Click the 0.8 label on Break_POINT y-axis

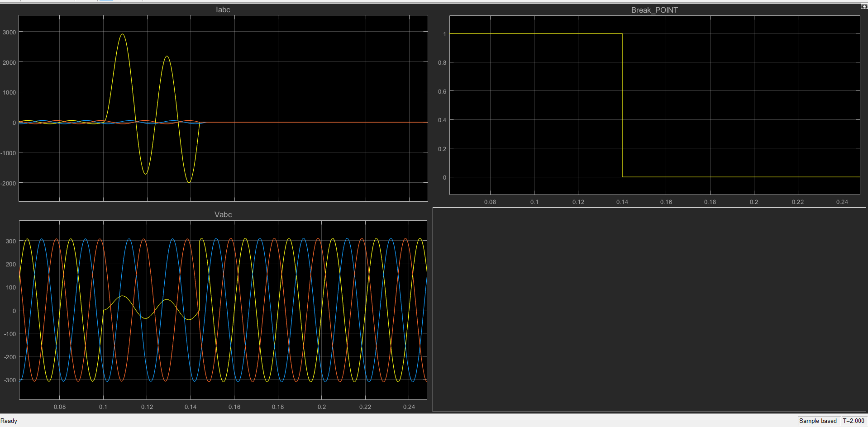pyautogui.click(x=442, y=62)
